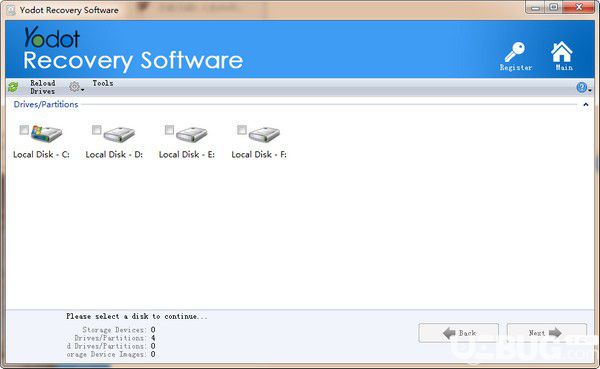Collapse the Drives/Partitions section

[x=585, y=104]
